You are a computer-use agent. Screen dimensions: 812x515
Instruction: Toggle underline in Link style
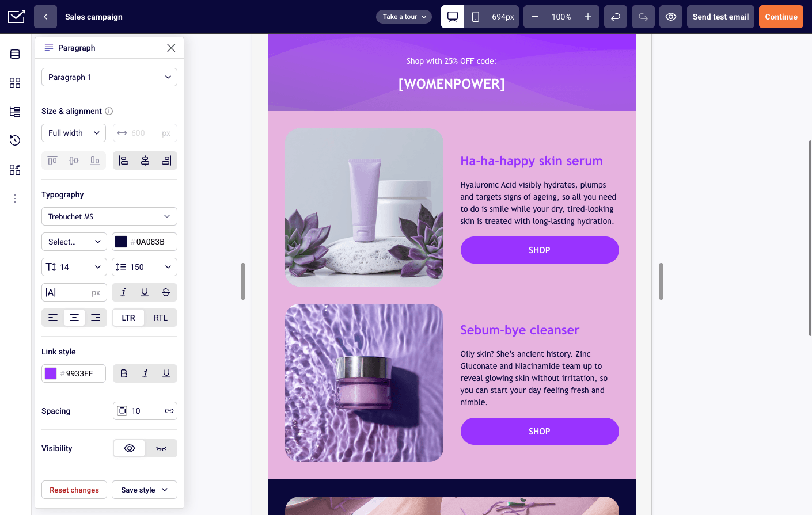(x=166, y=373)
